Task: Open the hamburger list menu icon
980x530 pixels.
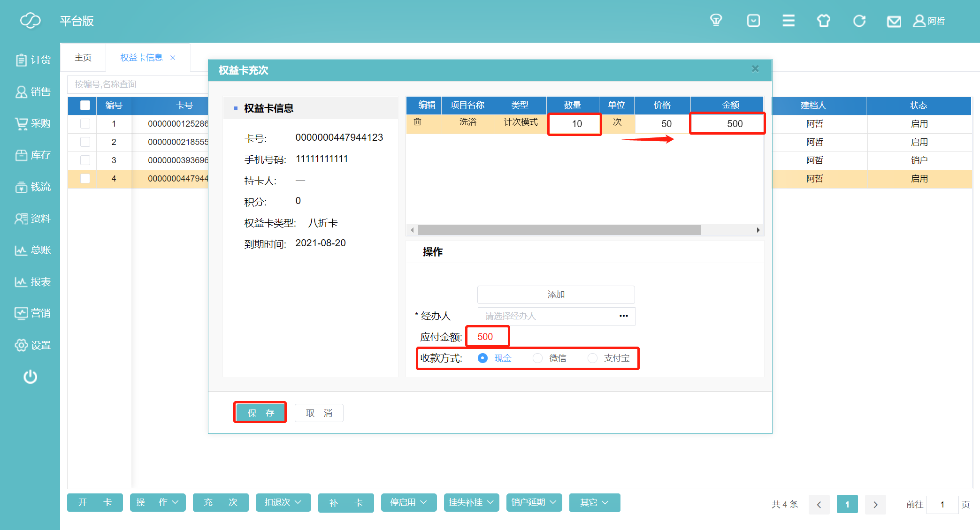Action: 789,21
